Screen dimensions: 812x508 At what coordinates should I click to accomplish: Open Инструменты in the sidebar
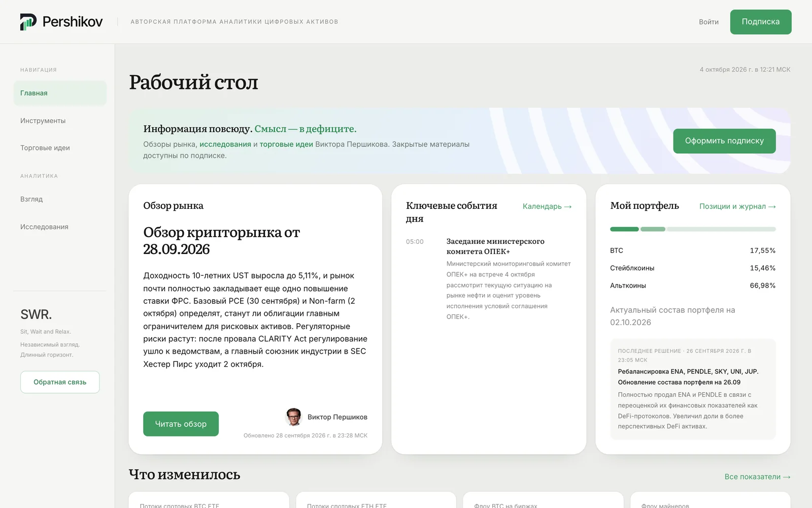(60, 121)
